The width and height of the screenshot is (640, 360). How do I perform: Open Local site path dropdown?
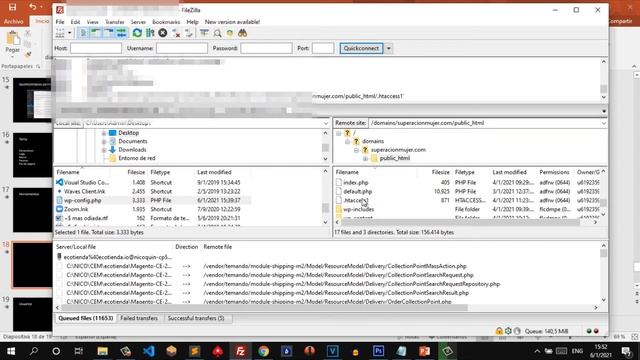[326, 123]
